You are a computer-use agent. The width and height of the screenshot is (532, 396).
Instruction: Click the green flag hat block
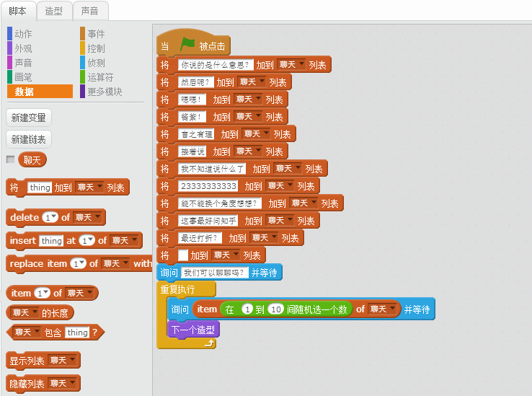[193, 43]
